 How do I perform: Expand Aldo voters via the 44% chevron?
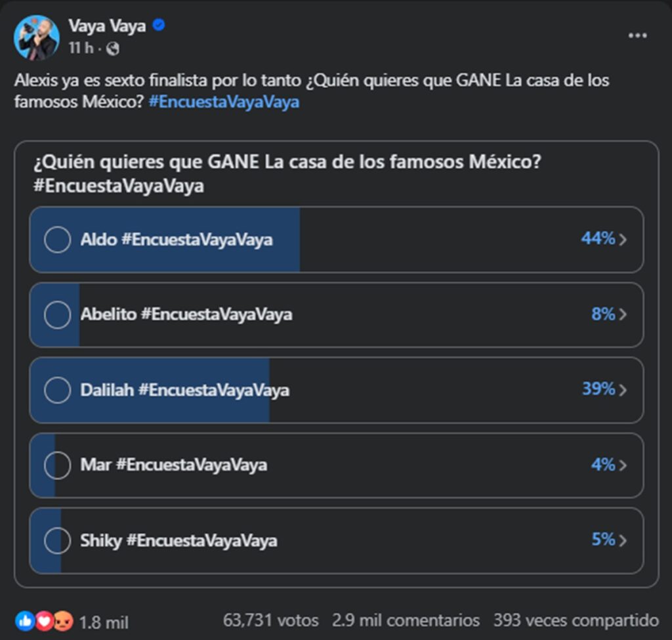[x=623, y=240]
